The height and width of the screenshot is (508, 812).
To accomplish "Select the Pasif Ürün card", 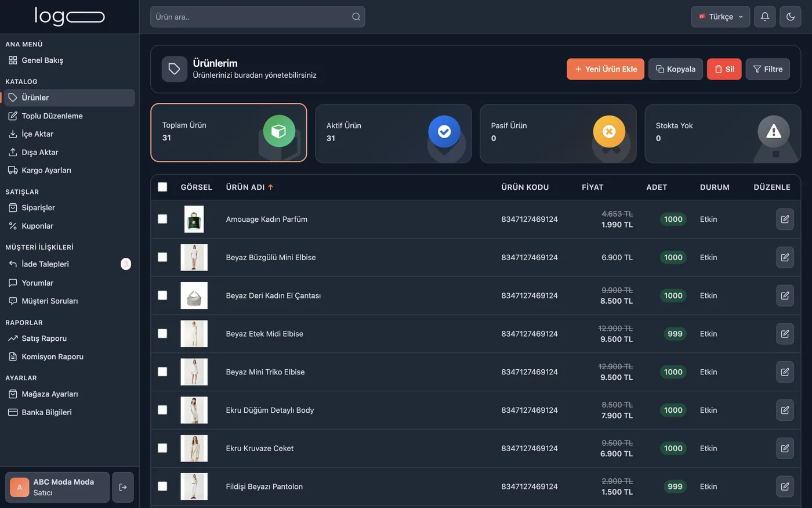I will 558,134.
